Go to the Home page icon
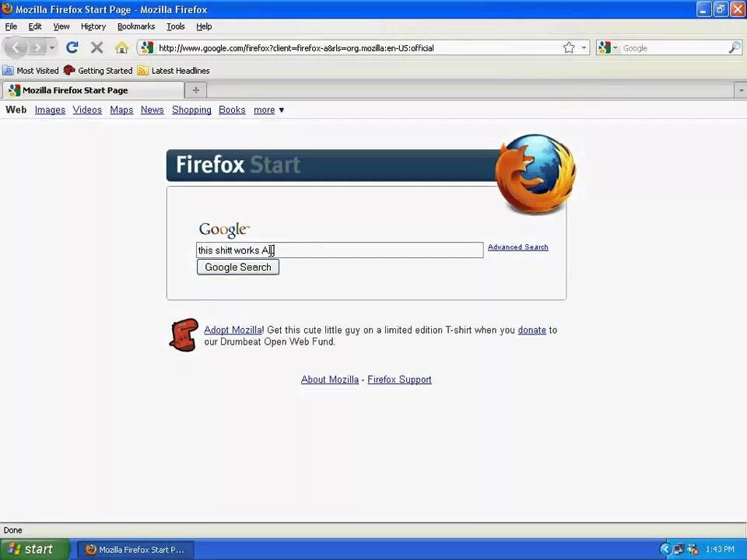The width and height of the screenshot is (747, 560). tap(121, 47)
